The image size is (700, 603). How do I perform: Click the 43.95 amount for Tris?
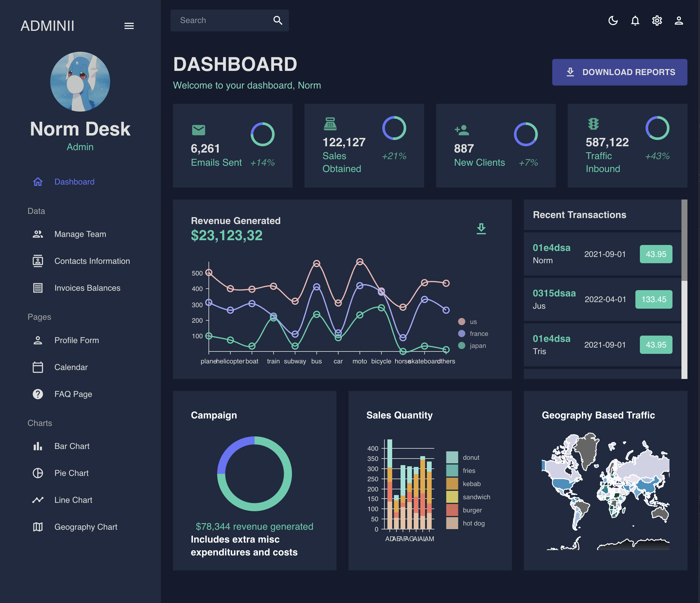tap(656, 345)
